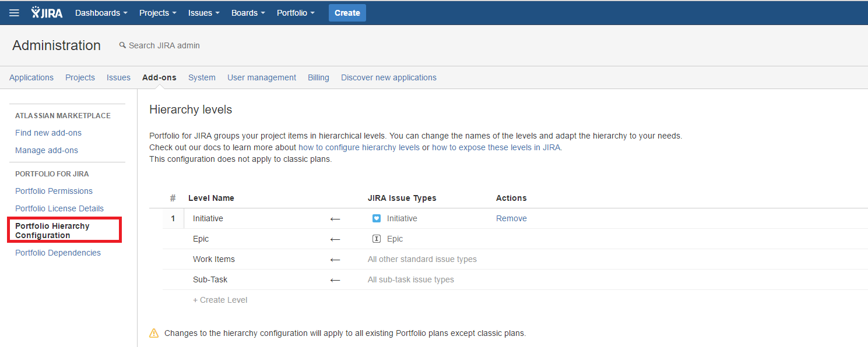Click the PORTFOLIO FOR JIRA sidebar heading

[x=52, y=173]
